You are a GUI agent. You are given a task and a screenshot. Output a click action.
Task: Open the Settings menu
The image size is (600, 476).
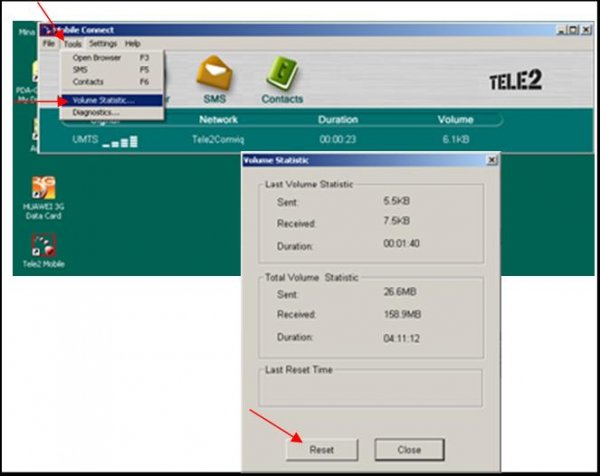coord(103,44)
